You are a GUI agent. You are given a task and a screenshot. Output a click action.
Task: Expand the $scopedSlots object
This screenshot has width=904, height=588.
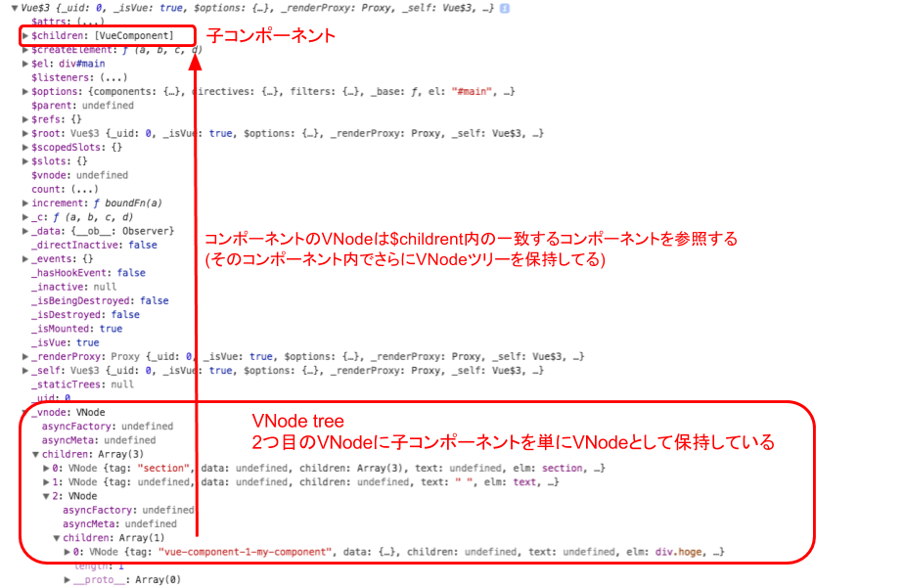[25, 147]
